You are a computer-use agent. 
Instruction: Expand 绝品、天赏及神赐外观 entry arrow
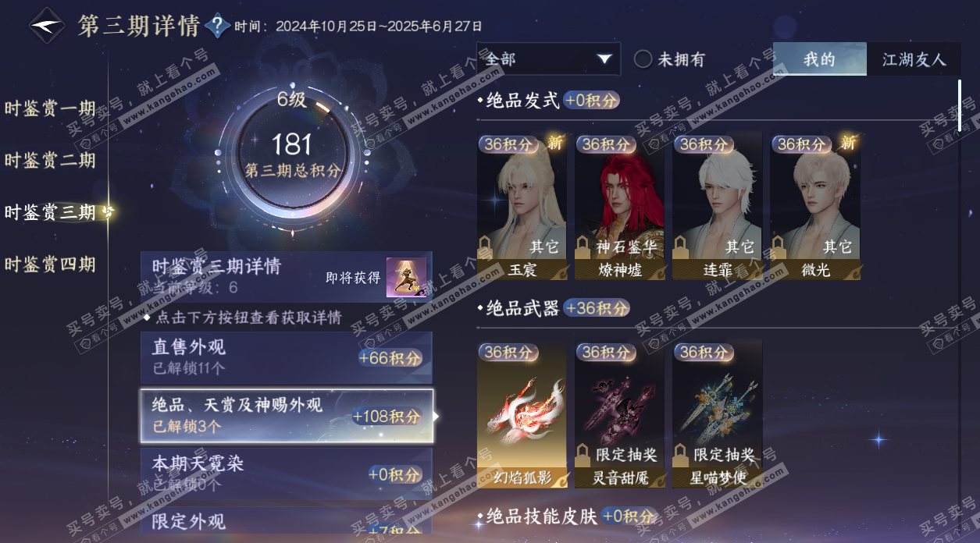(x=436, y=417)
